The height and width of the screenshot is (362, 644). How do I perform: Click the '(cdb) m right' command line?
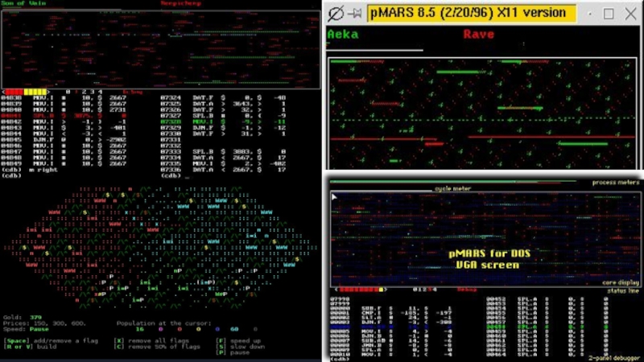pos(30,170)
